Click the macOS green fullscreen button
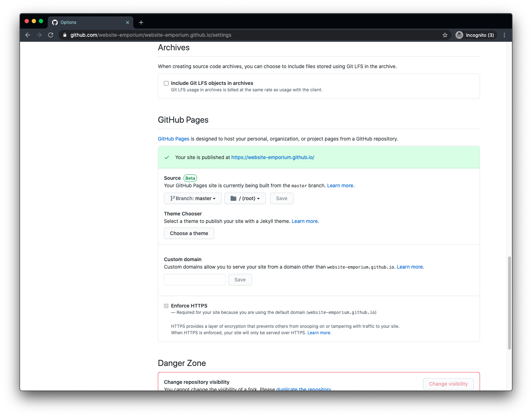 point(41,21)
